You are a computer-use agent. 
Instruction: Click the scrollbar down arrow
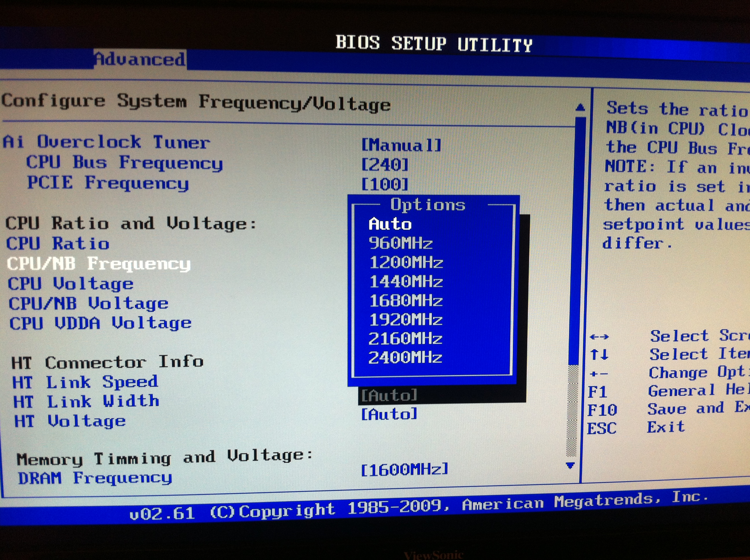570,465
